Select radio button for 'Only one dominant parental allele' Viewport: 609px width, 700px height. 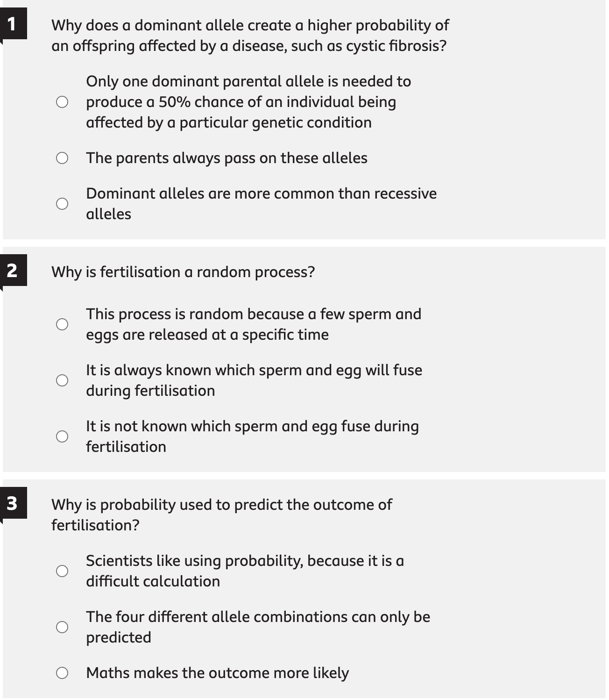[62, 102]
